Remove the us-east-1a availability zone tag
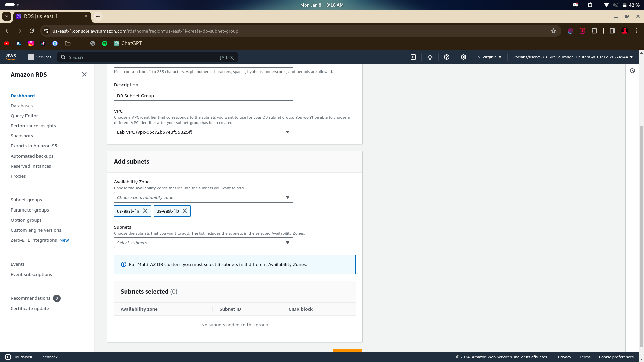Viewport: 644px width, 362px height. click(145, 211)
